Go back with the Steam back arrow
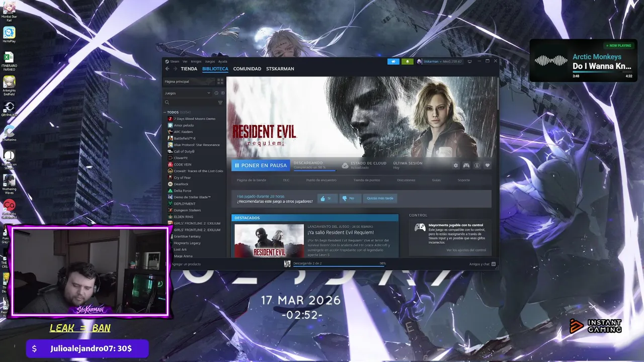Screen dimensions: 644x362 coord(168,69)
